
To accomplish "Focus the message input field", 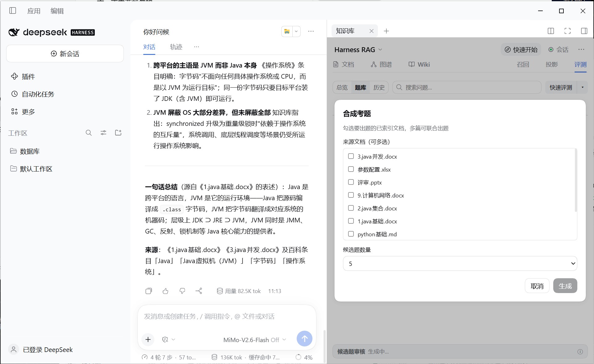I will pos(227,316).
